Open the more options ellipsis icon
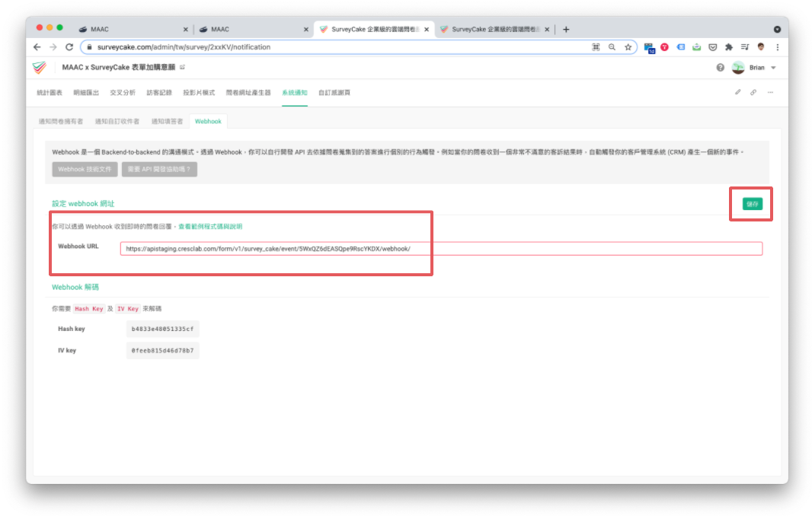This screenshot has width=812, height=516. click(771, 92)
